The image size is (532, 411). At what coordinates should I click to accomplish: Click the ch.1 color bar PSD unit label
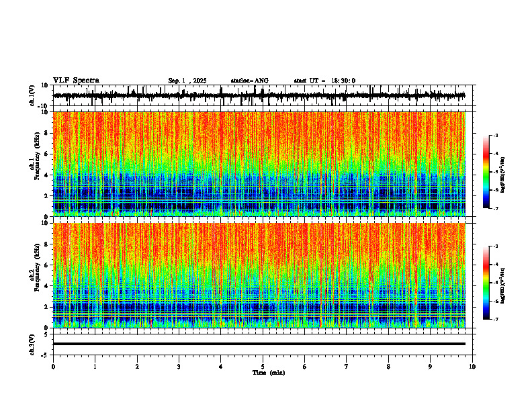[503, 175]
